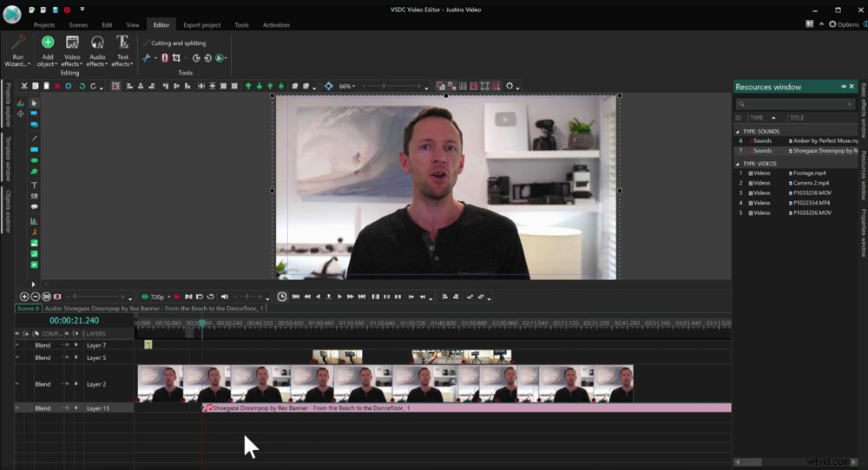Toggle the 720p preview eye icon
The height and width of the screenshot is (470, 868).
click(145, 297)
